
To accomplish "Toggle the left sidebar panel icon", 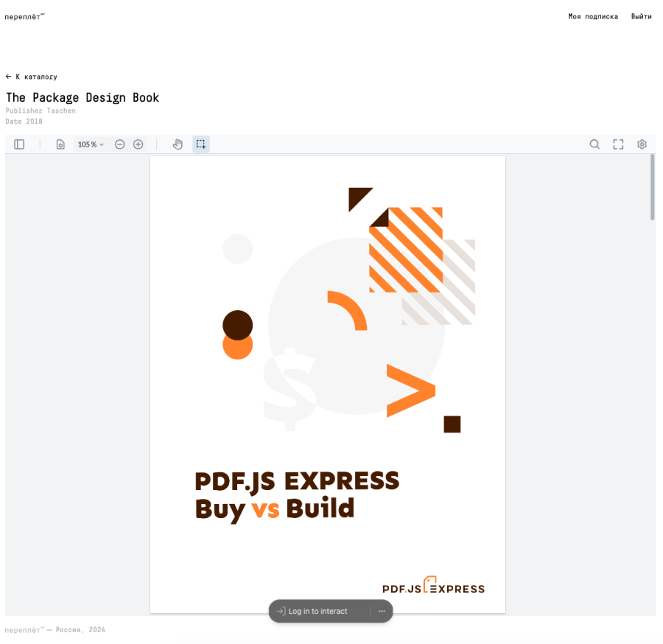I will tap(19, 144).
